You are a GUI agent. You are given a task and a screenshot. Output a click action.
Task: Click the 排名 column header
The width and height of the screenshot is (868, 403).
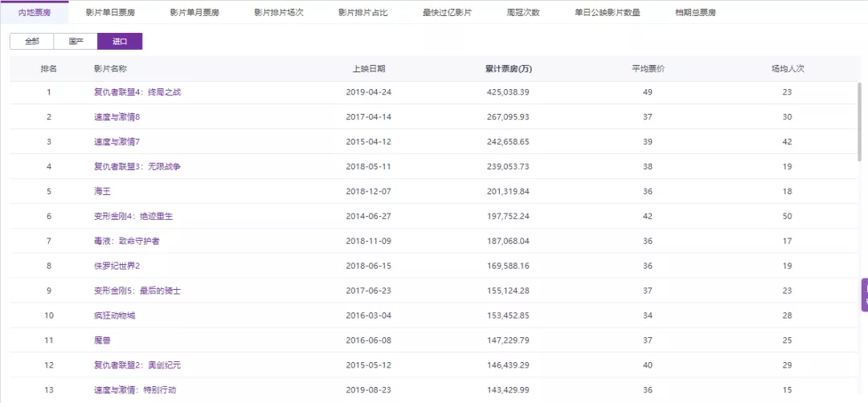click(x=49, y=69)
